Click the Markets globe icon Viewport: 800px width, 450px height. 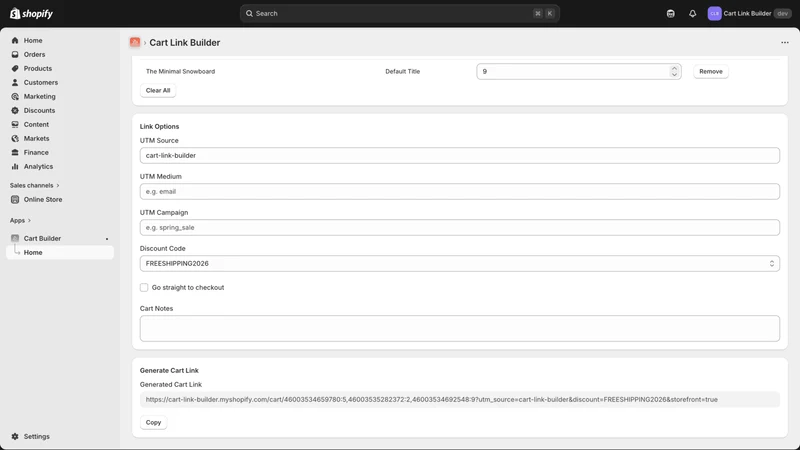(x=15, y=138)
